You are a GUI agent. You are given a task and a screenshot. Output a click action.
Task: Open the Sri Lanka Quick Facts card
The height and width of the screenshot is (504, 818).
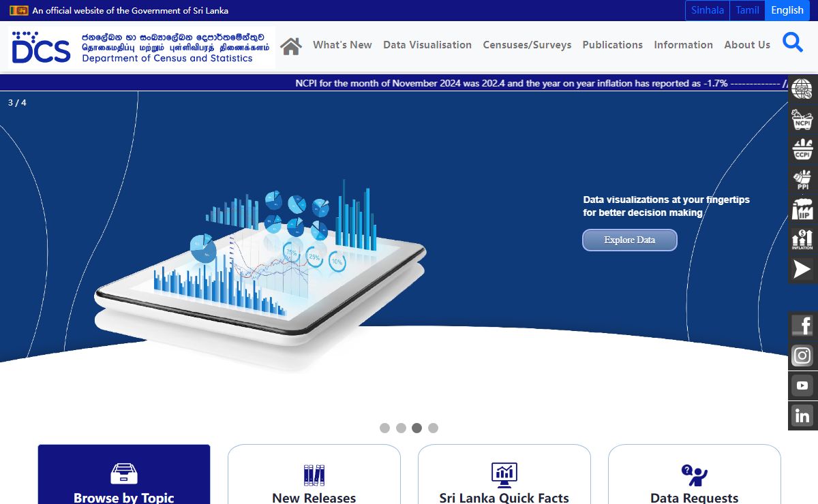[x=504, y=475]
